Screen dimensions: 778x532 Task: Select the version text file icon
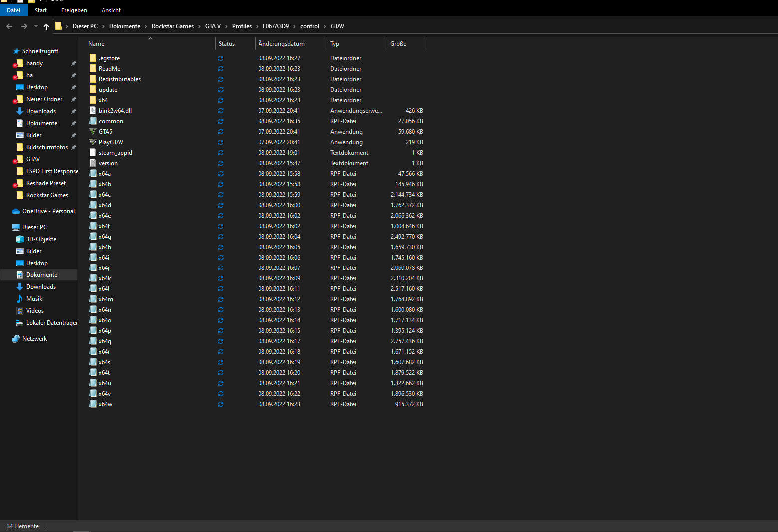click(93, 163)
